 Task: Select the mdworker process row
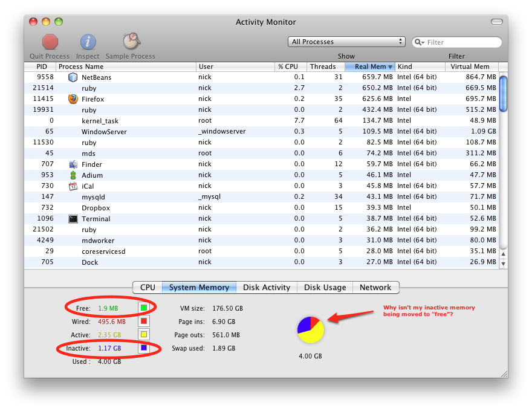[x=262, y=240]
